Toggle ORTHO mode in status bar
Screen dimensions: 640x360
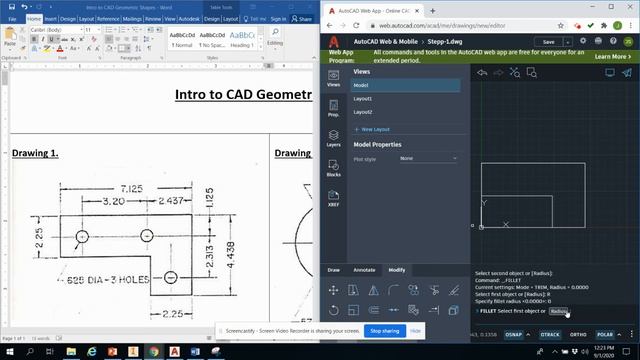pos(578,334)
